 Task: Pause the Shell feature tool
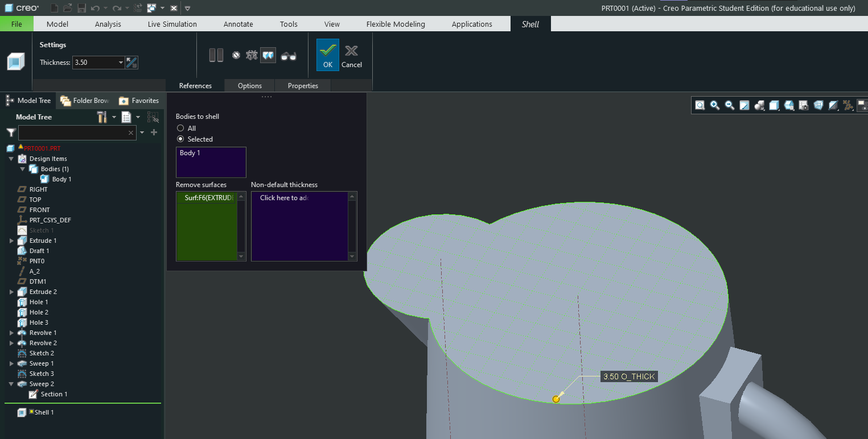point(216,55)
